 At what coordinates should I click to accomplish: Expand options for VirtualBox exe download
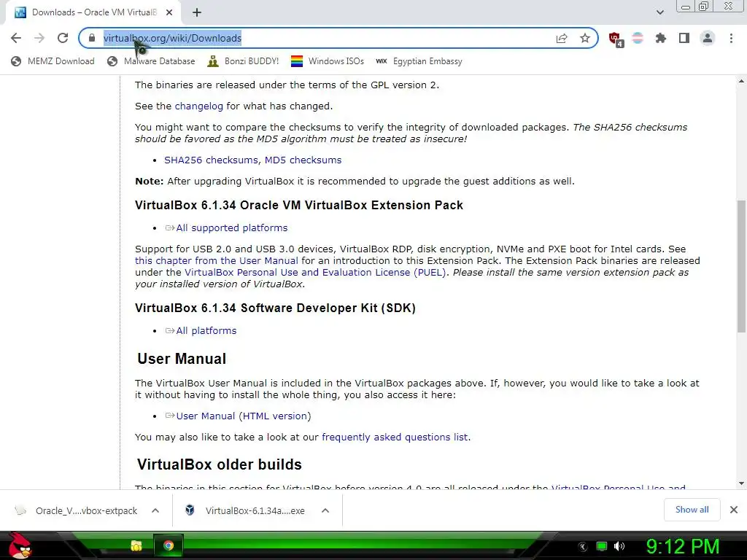325,511
